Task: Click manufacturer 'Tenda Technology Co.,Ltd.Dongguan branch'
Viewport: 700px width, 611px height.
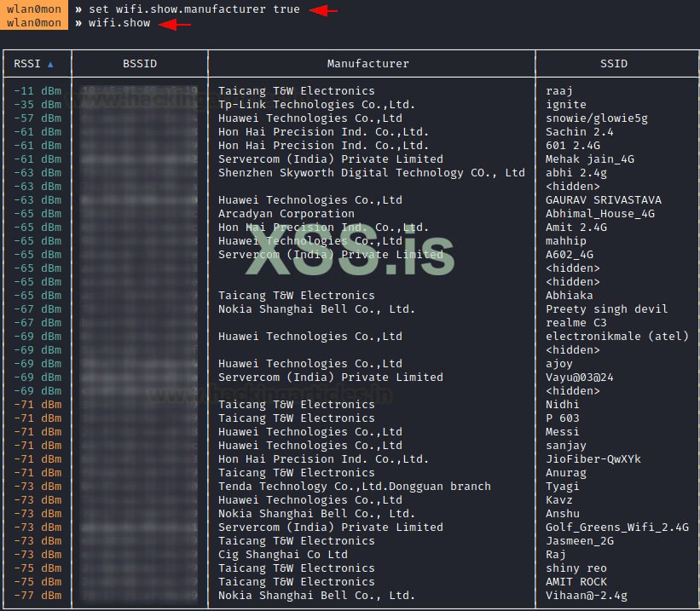Action: tap(355, 487)
